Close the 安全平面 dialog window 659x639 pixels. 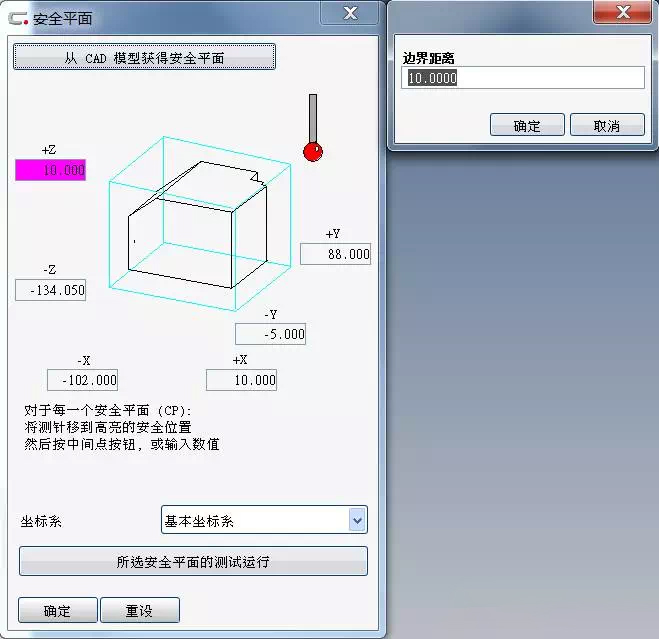[x=349, y=13]
